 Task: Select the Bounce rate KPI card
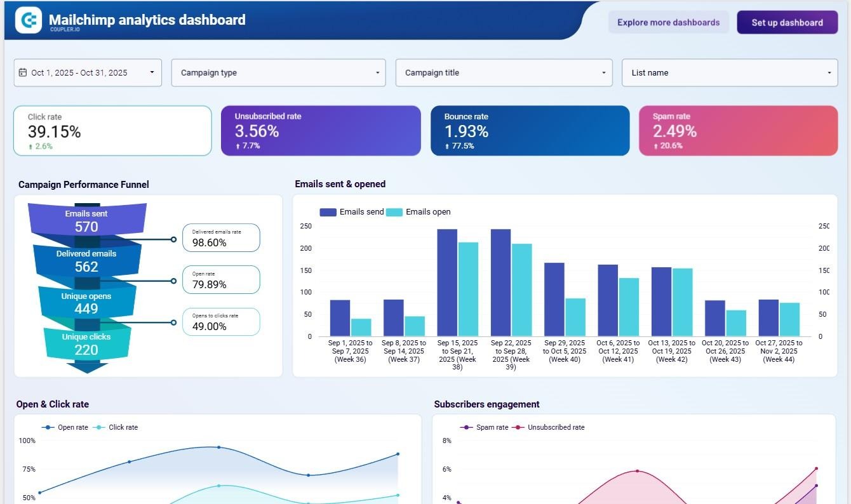(x=530, y=130)
